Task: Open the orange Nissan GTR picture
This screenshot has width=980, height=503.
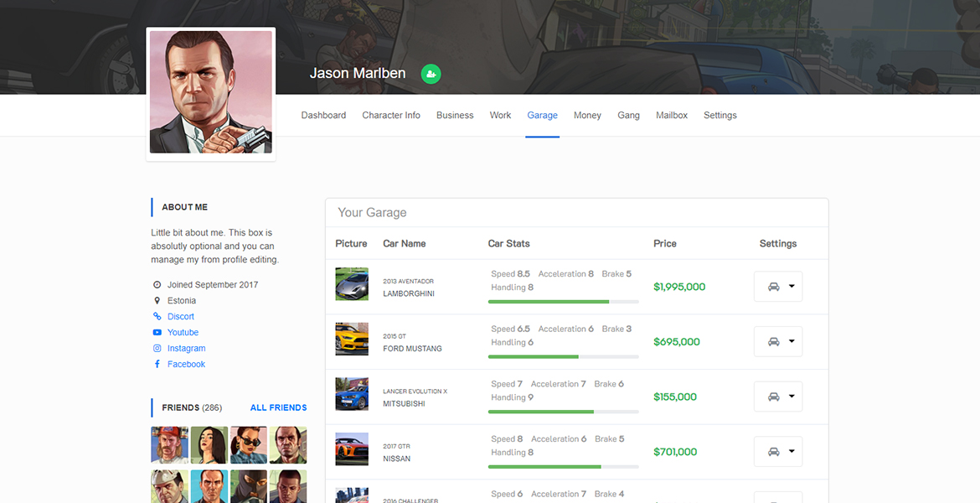Action: coord(352,449)
